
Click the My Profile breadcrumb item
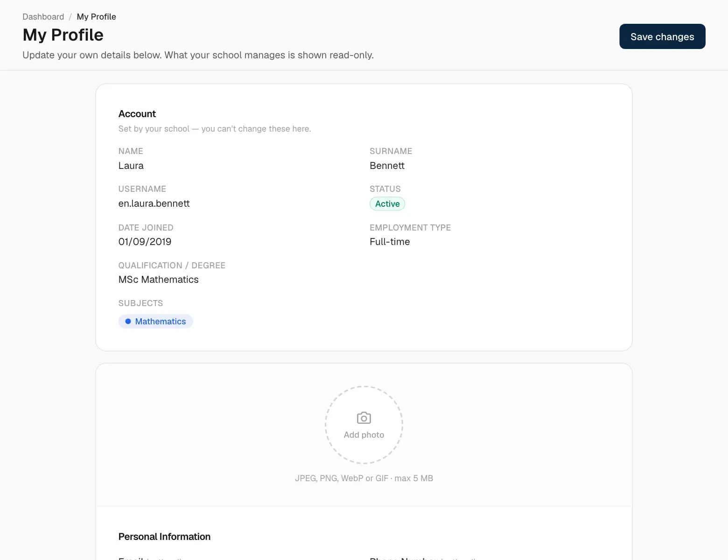pyautogui.click(x=97, y=17)
